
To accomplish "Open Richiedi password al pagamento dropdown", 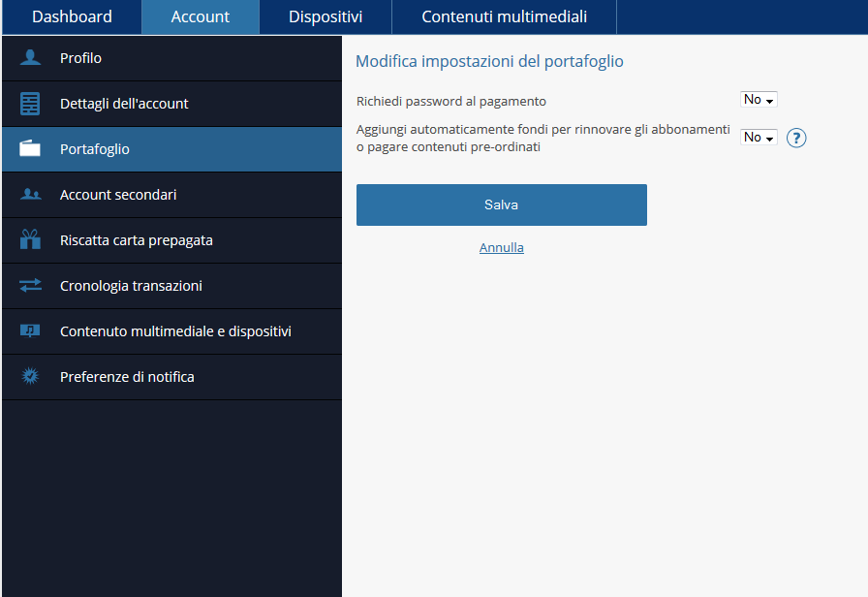I will pos(759,99).
